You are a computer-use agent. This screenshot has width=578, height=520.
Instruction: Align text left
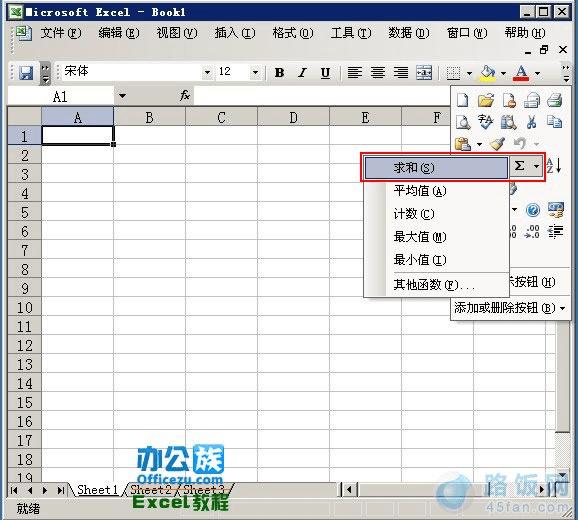[x=355, y=73]
